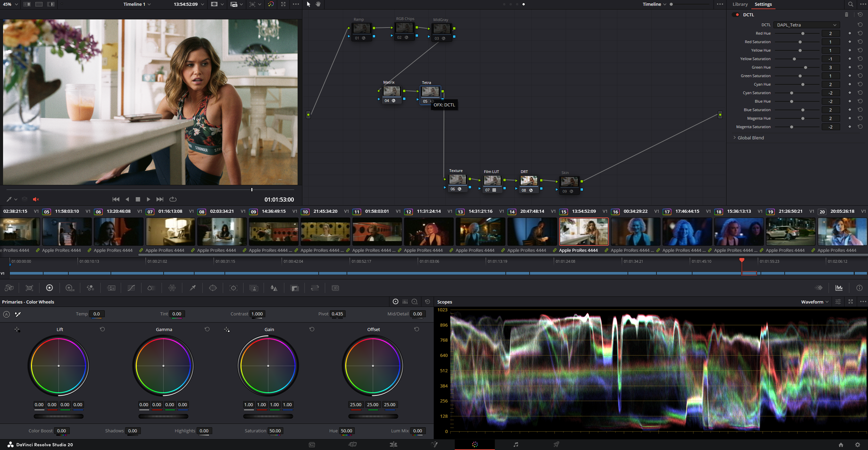Open the Color Warper palette

tap(172, 288)
